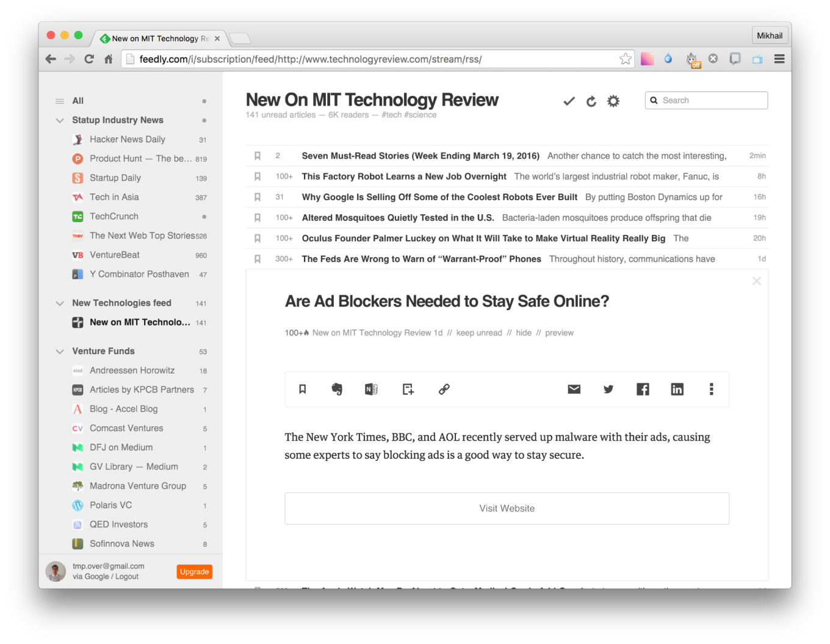Screen dimensions: 830x644
Task: Refresh the MIT Technology Review feed
Action: tap(591, 101)
